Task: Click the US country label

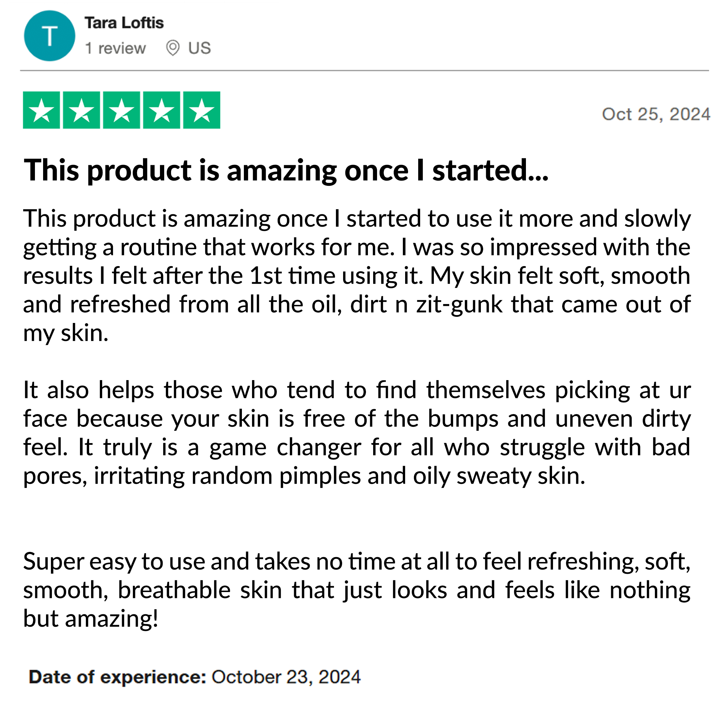Action: (199, 48)
